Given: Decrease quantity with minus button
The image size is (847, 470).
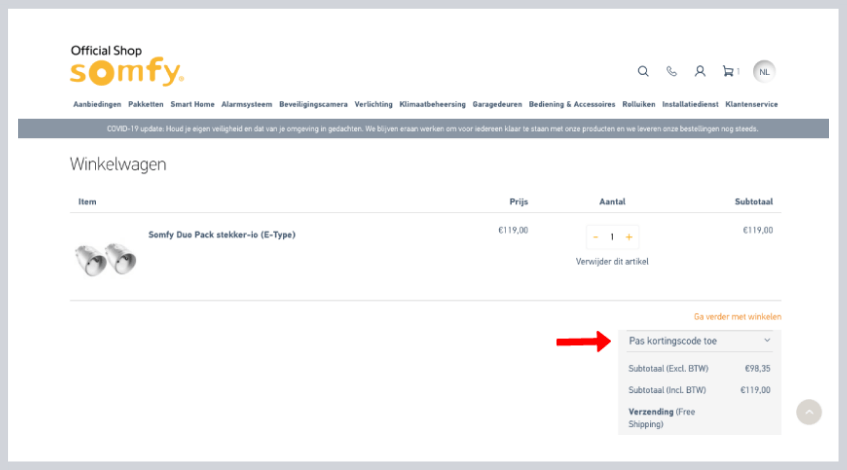Looking at the screenshot, I should pyautogui.click(x=595, y=237).
